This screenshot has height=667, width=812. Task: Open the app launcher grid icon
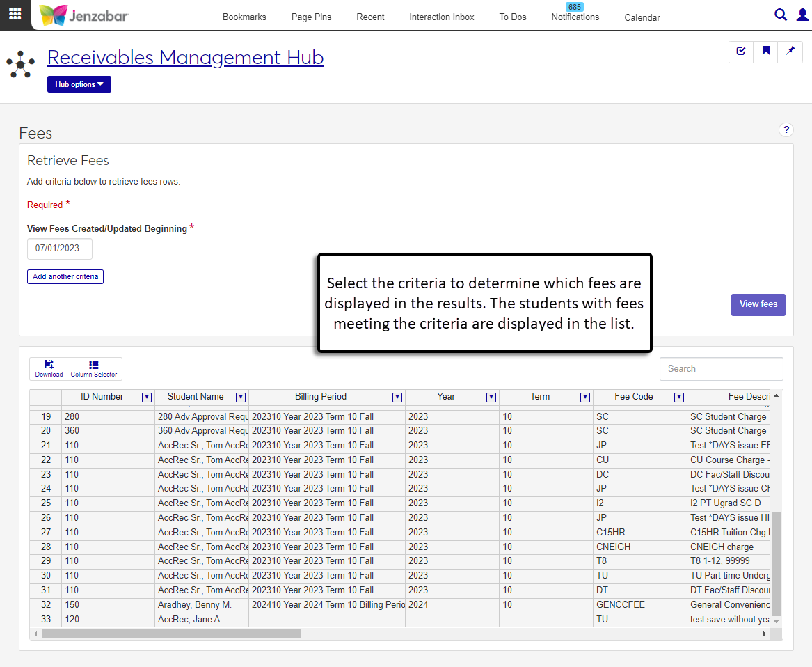15,15
